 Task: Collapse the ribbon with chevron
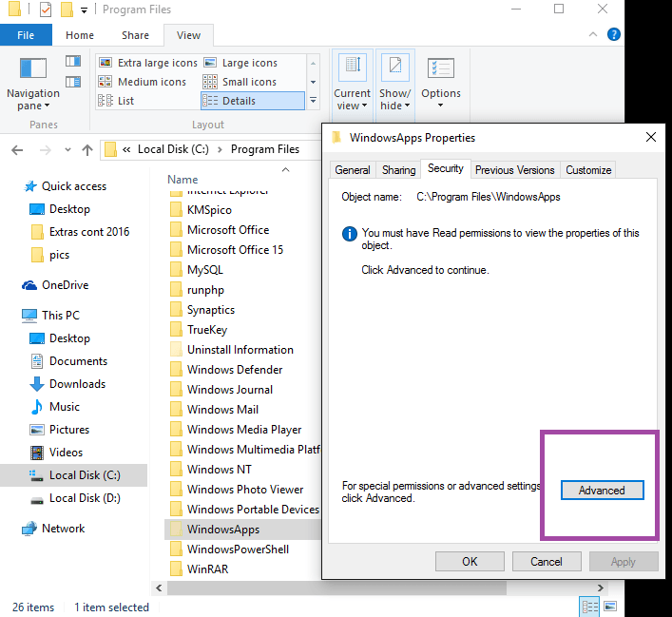coord(593,34)
